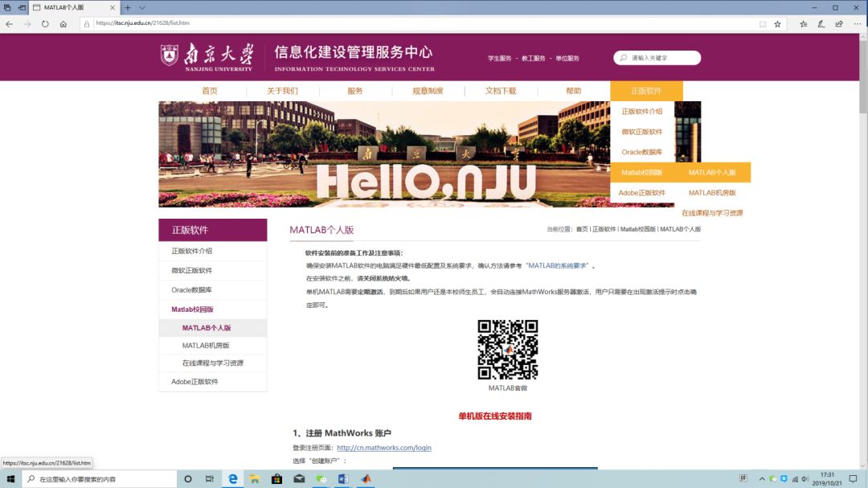Click the 学生服务 header link
The height and width of the screenshot is (488, 868).
pos(499,58)
